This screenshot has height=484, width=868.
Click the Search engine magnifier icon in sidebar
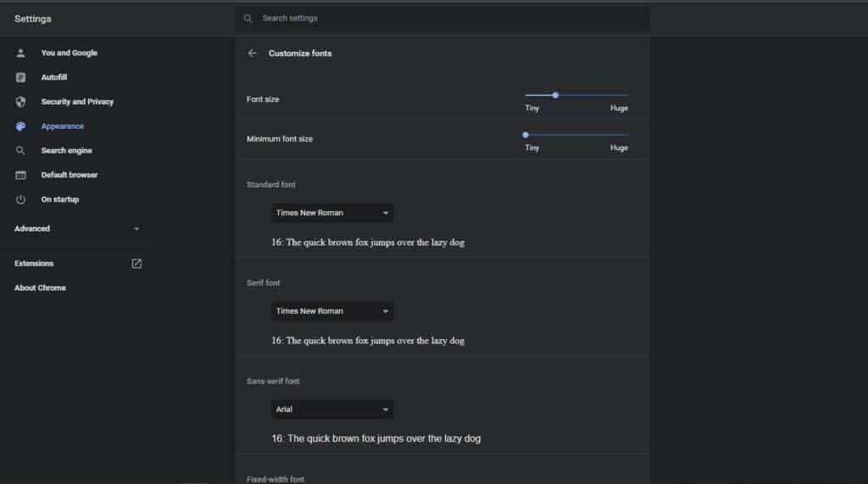(x=20, y=151)
